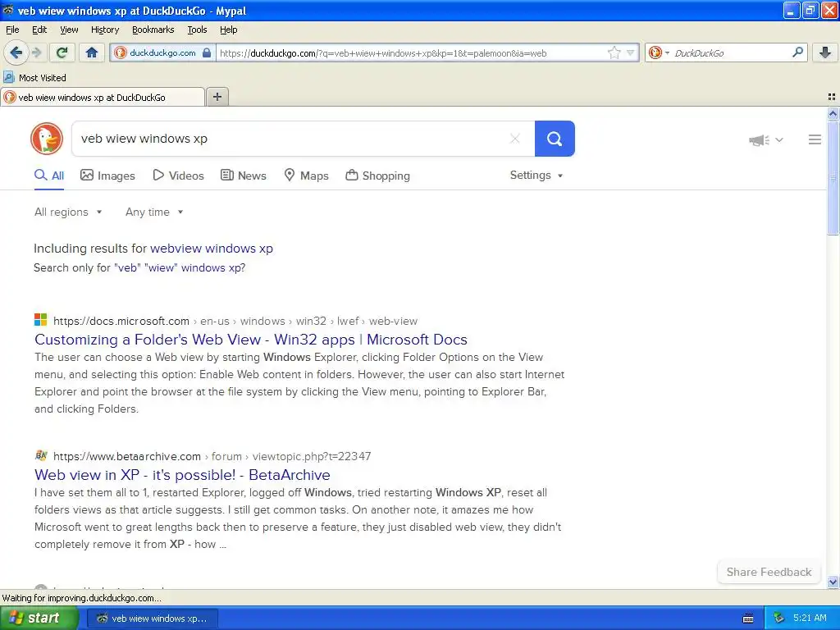Open Customizing a Folder's Web View result
The image size is (840, 630).
pyautogui.click(x=251, y=339)
